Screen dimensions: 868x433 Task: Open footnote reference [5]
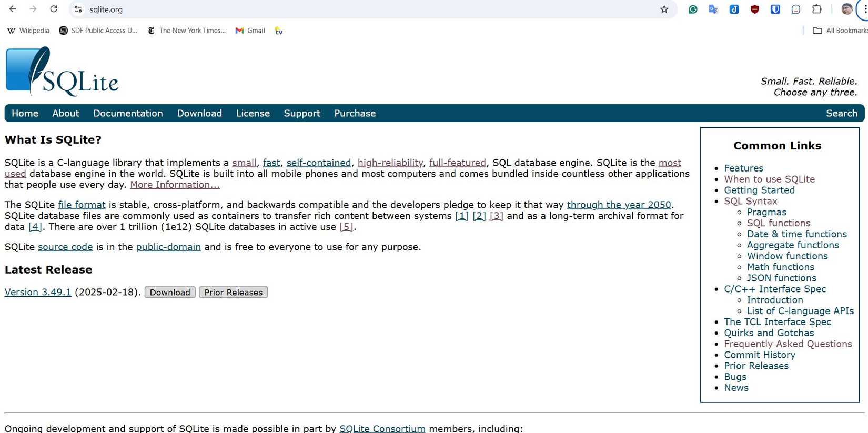coord(347,227)
